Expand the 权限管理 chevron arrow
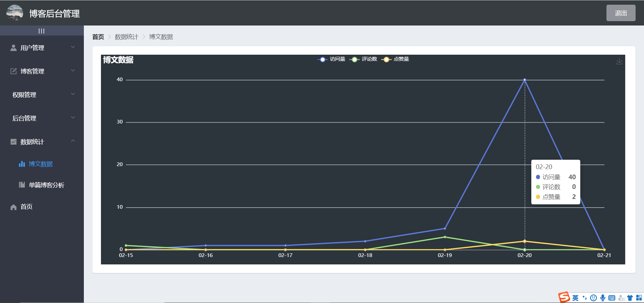Image resolution: width=644 pixels, height=303 pixels. click(73, 94)
